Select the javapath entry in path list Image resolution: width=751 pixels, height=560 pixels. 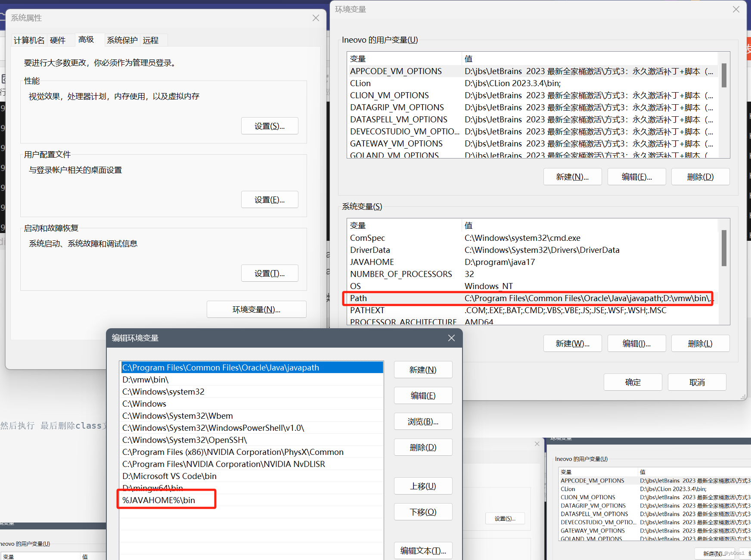point(252,367)
